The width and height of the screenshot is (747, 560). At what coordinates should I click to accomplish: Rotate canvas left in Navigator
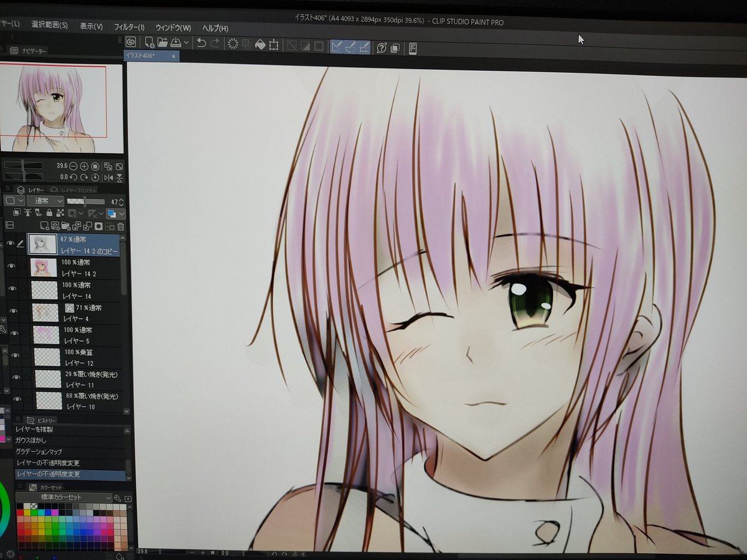tap(73, 177)
